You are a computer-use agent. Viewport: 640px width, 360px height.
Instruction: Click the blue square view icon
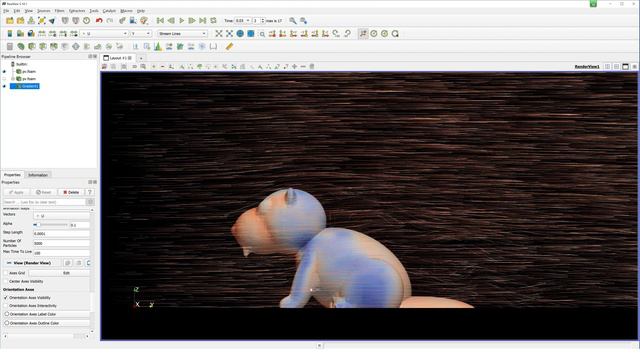[x=251, y=33]
